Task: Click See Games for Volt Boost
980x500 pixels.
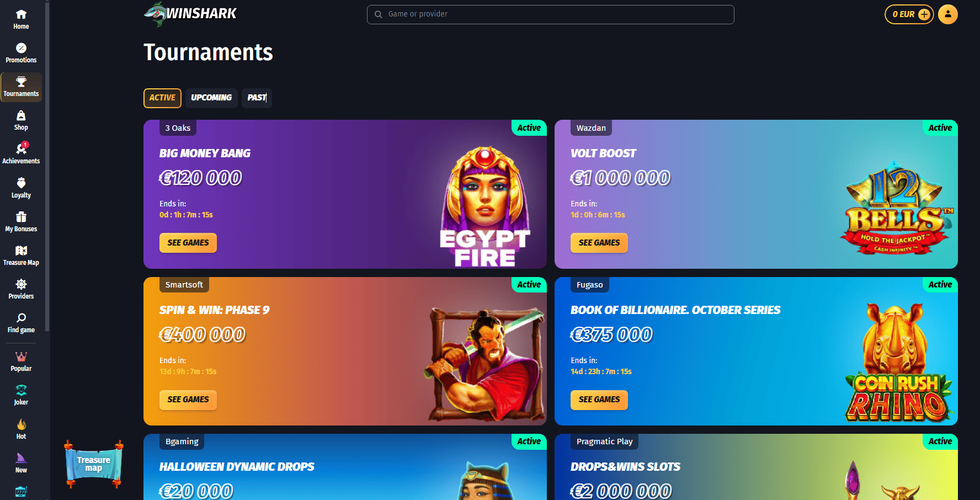Action: [599, 243]
